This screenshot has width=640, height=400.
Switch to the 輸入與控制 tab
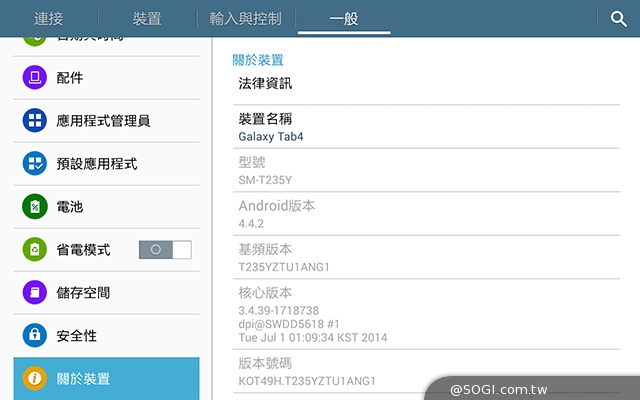246,19
